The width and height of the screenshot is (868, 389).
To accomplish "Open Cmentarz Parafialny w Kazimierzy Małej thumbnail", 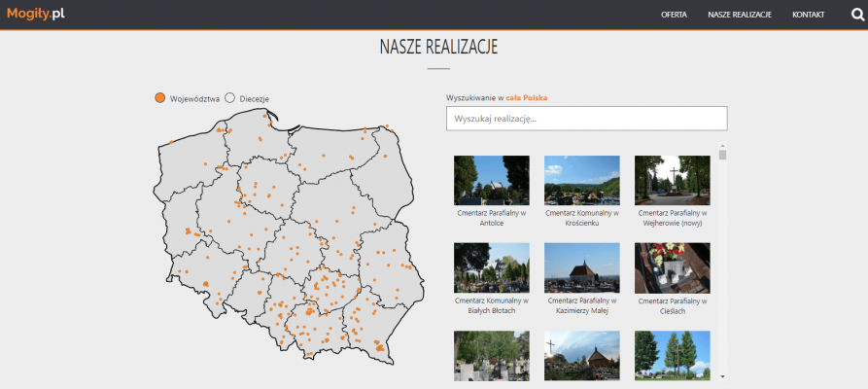I will (581, 267).
